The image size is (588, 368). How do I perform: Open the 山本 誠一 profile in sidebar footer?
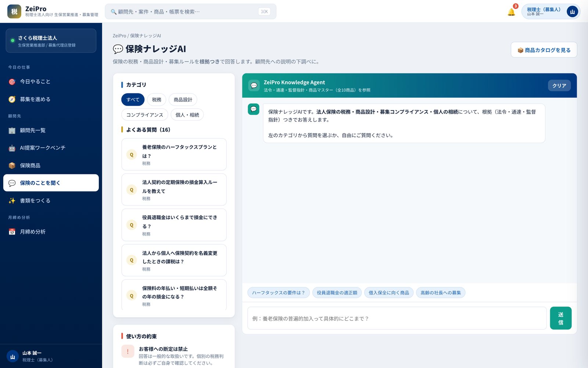click(51, 356)
